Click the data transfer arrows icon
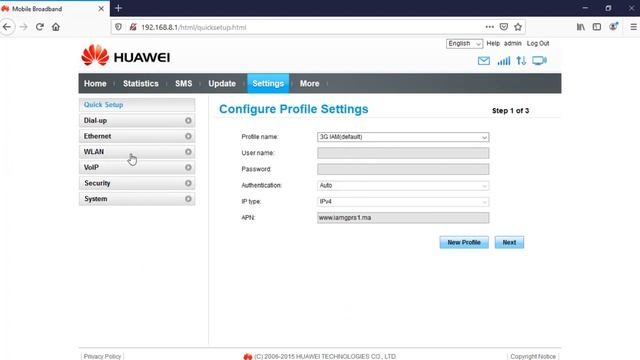The width and height of the screenshot is (640, 360). point(521,61)
